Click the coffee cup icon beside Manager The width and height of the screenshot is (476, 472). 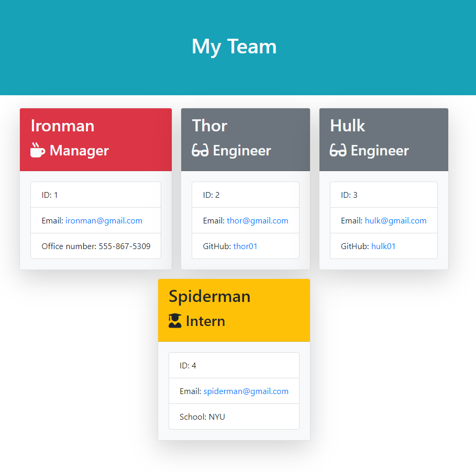tap(38, 150)
